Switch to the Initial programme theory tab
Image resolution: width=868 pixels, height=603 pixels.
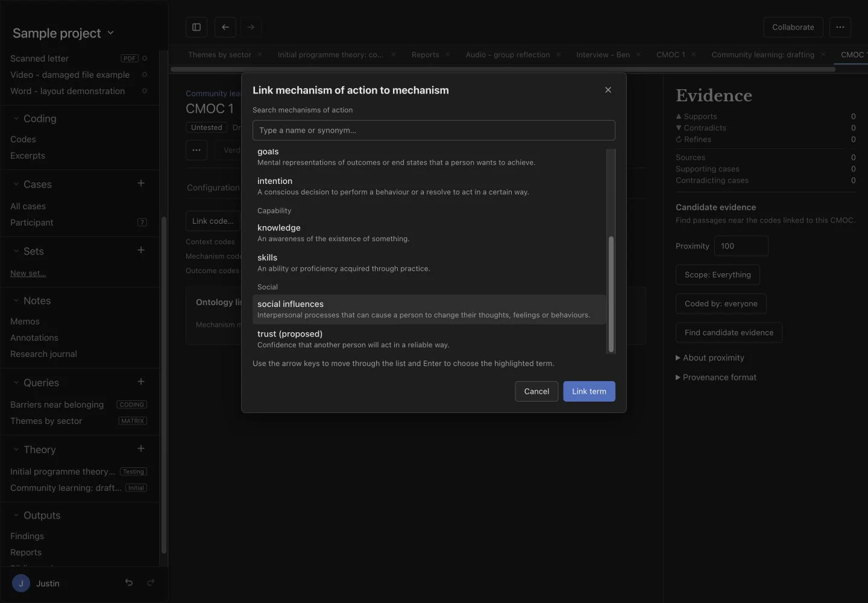click(330, 54)
